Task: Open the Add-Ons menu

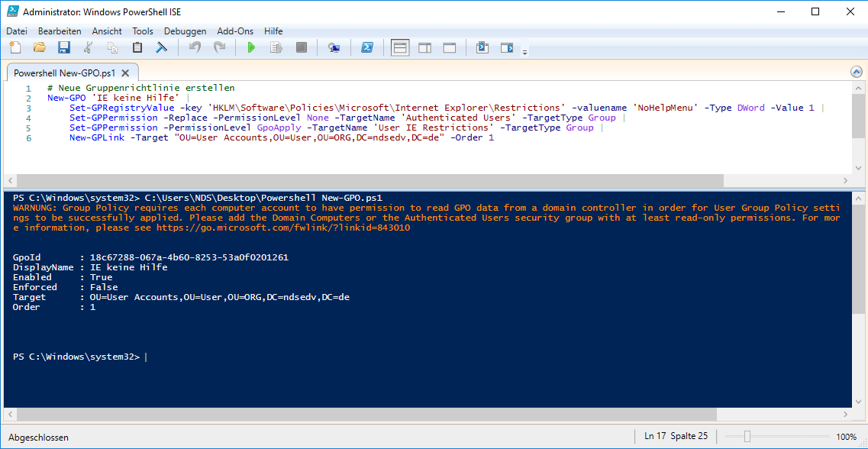Action: tap(235, 31)
